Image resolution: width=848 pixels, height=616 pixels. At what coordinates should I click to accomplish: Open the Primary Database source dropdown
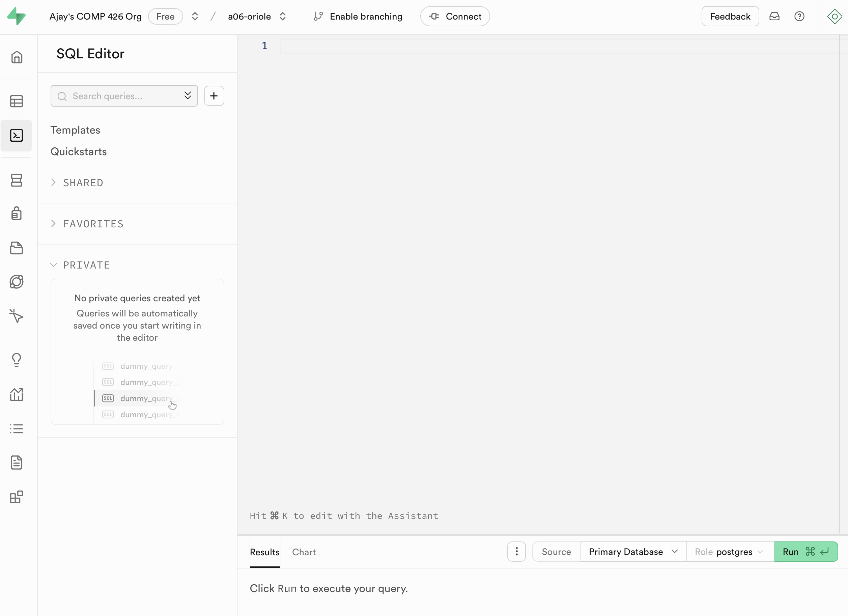(633, 551)
